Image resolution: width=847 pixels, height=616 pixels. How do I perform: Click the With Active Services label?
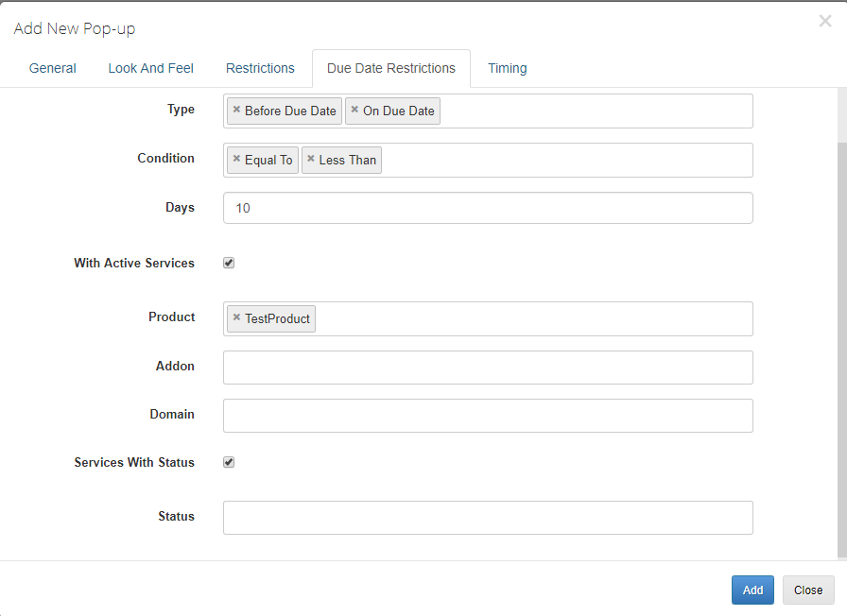pos(134,263)
